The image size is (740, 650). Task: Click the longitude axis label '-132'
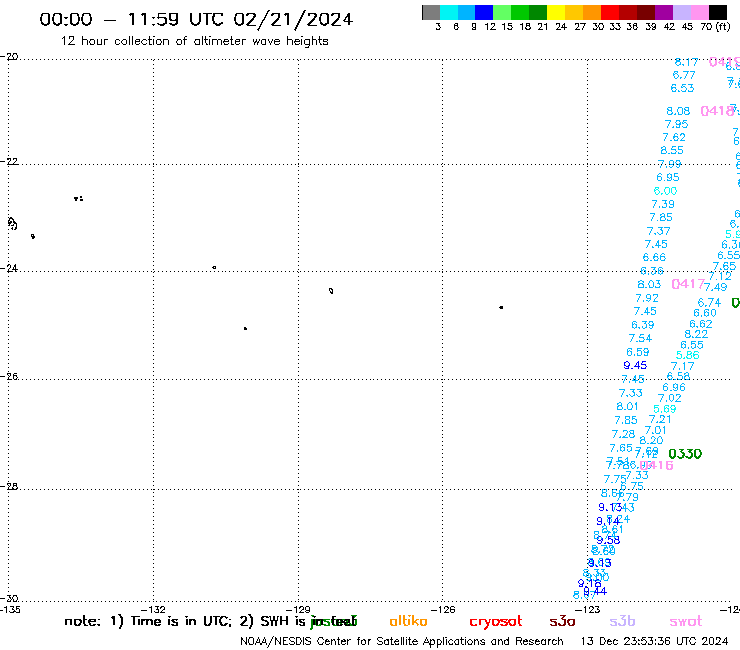[154, 609]
